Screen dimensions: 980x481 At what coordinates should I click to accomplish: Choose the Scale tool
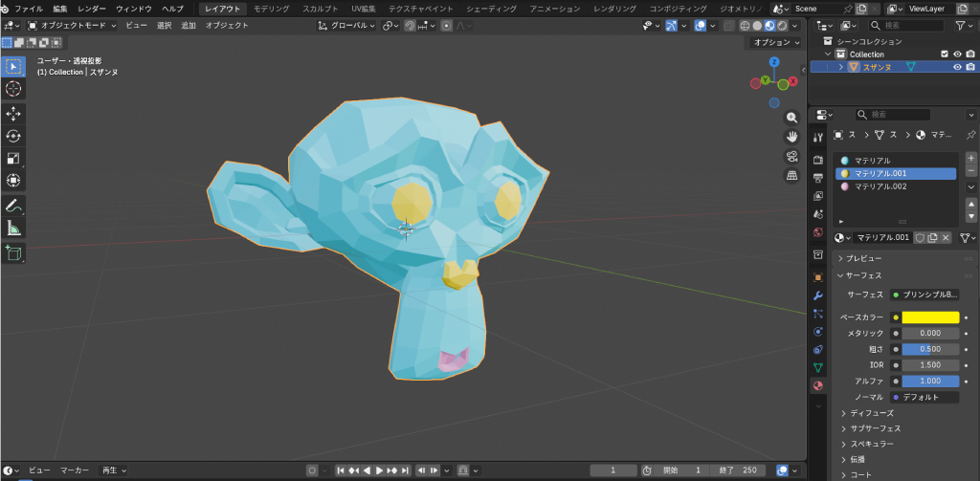coord(13,159)
